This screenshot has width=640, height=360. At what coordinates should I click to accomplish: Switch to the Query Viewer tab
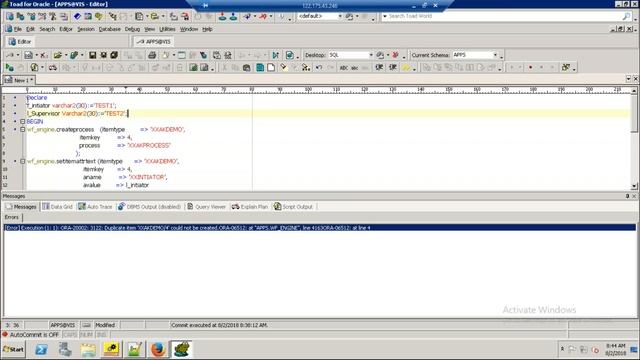[x=206, y=207]
